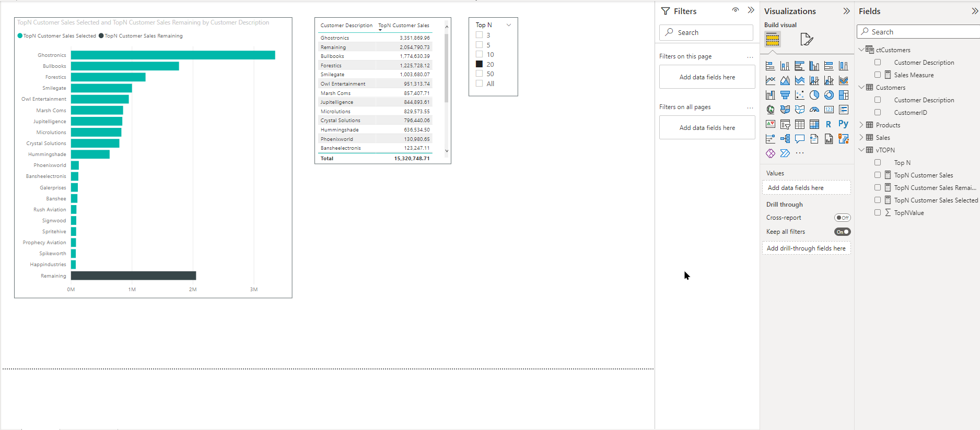Open the Top N slicer dropdown arrow
This screenshot has width=980, height=430.
[x=508, y=25]
